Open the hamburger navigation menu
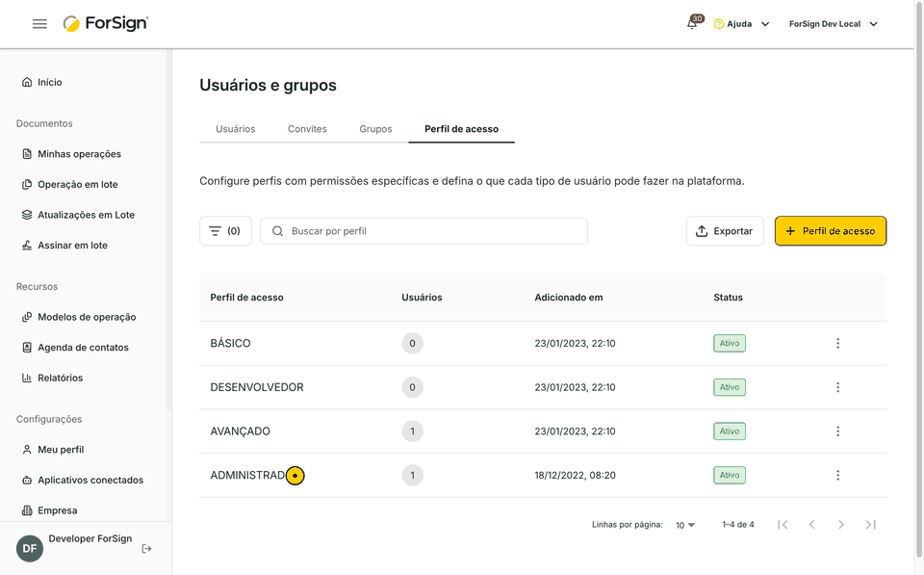 tap(39, 24)
